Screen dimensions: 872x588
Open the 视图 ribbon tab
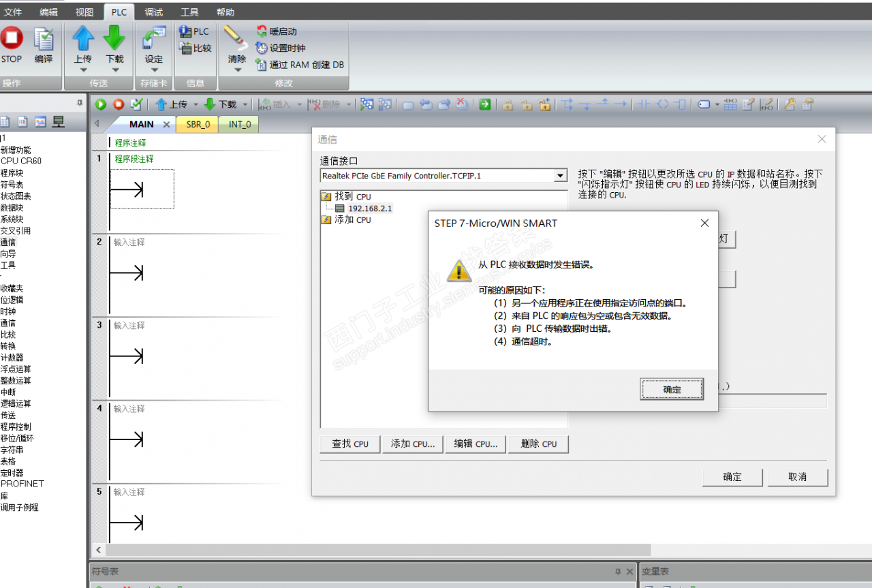(84, 12)
